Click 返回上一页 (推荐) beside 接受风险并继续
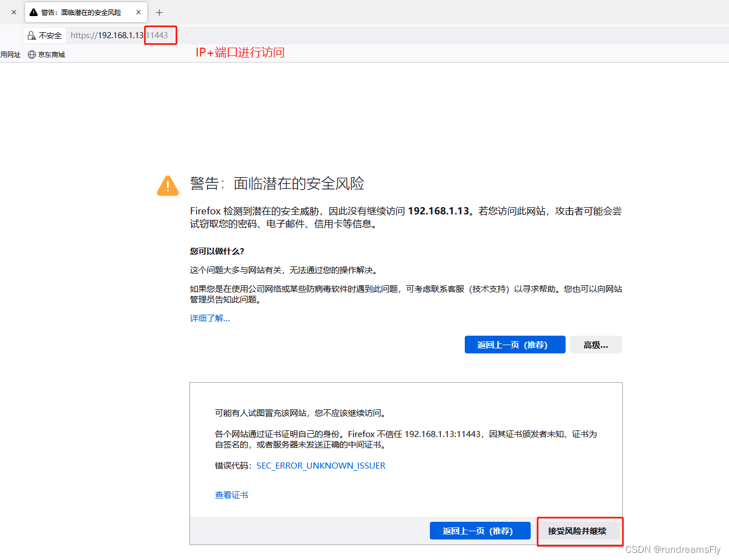Image resolution: width=729 pixels, height=560 pixels. click(480, 531)
